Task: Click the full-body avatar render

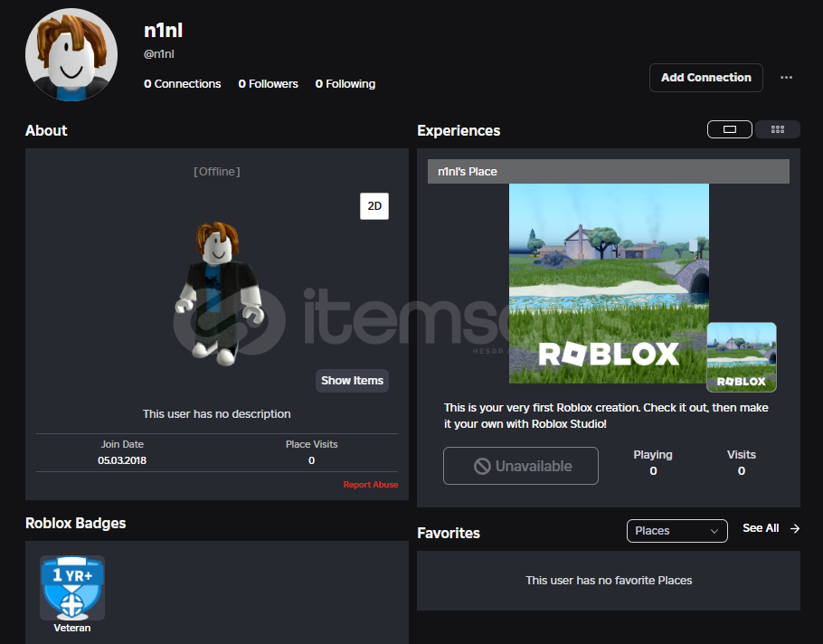Action: (x=220, y=293)
